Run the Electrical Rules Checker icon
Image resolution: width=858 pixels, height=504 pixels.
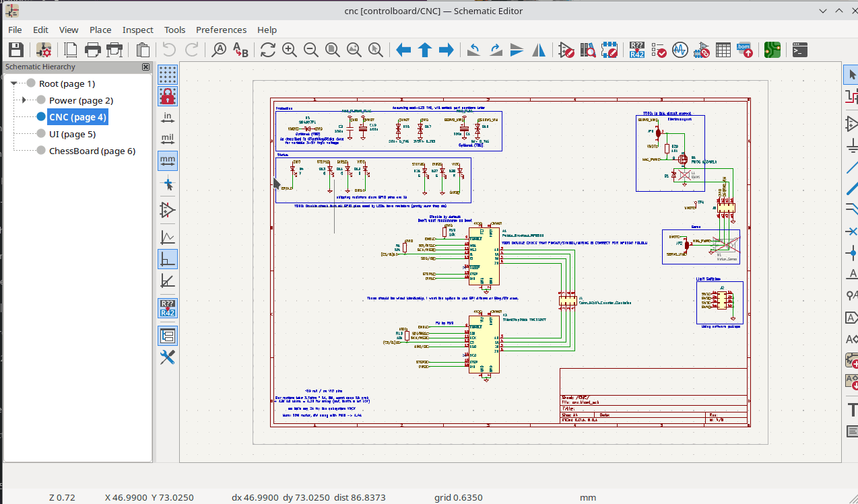(x=659, y=50)
